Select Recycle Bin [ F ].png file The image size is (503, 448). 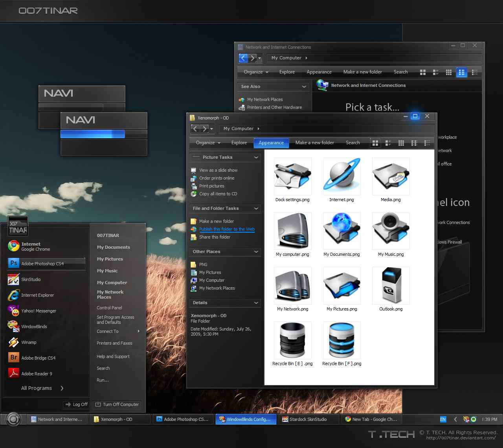[341, 340]
